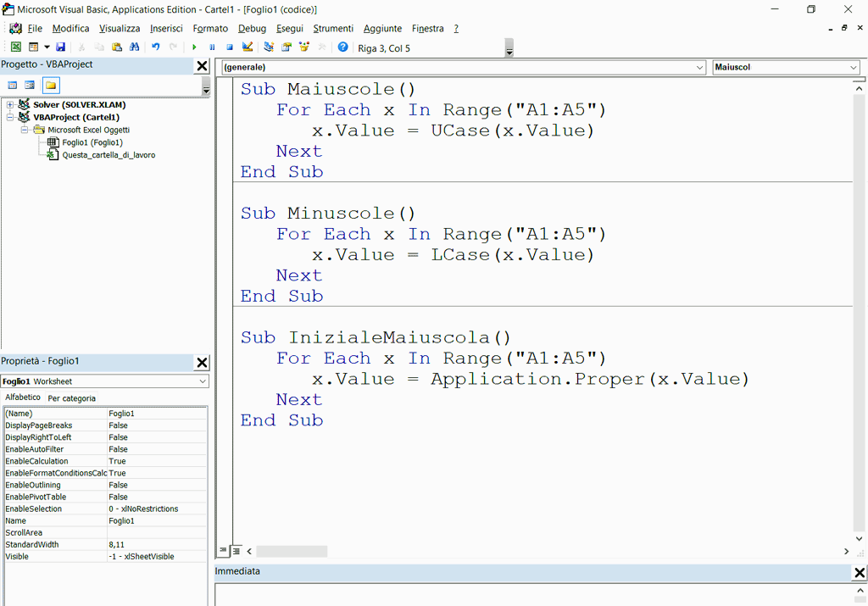Open the Inserisci menu
The width and height of the screenshot is (868, 606).
pyautogui.click(x=166, y=28)
